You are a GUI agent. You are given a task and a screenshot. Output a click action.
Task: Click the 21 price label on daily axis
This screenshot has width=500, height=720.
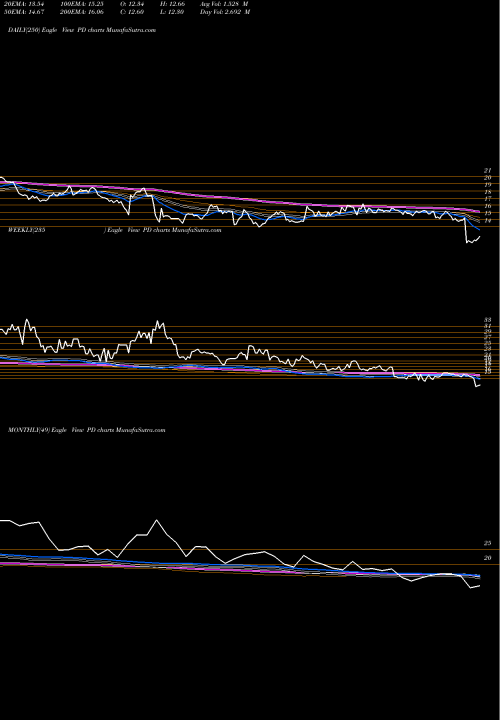[x=488, y=170]
